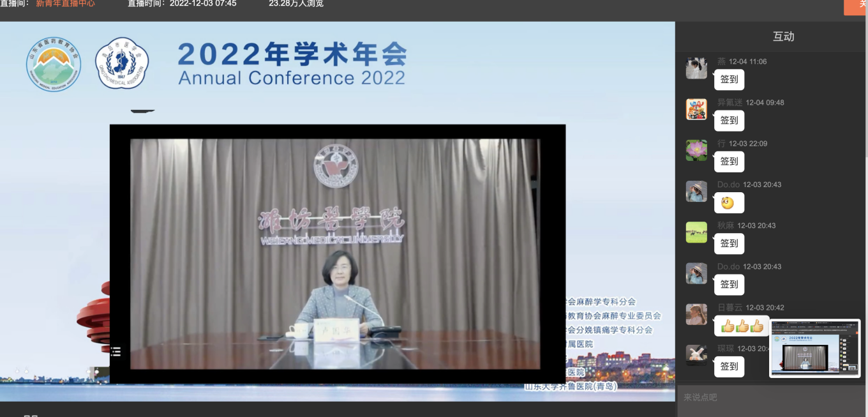Select the 互动 tab header
The image size is (868, 417).
pyautogui.click(x=784, y=37)
